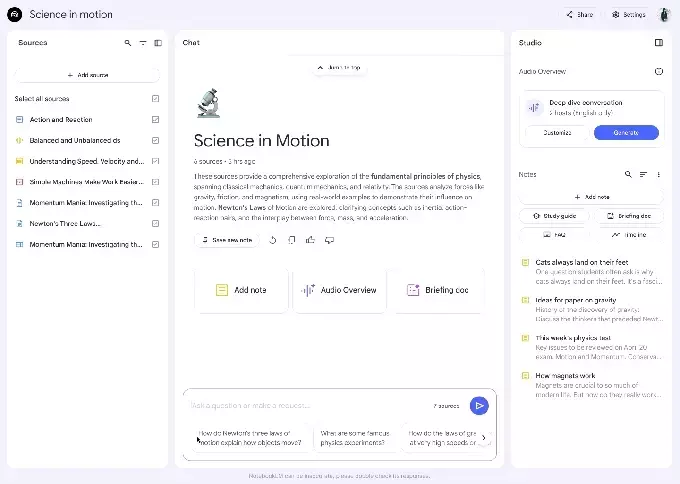Uncheck first Momentum Mania source checkbox

click(x=156, y=203)
